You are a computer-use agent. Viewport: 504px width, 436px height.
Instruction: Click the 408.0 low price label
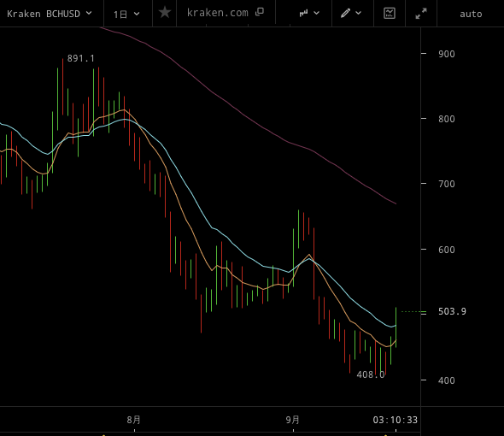(371, 374)
